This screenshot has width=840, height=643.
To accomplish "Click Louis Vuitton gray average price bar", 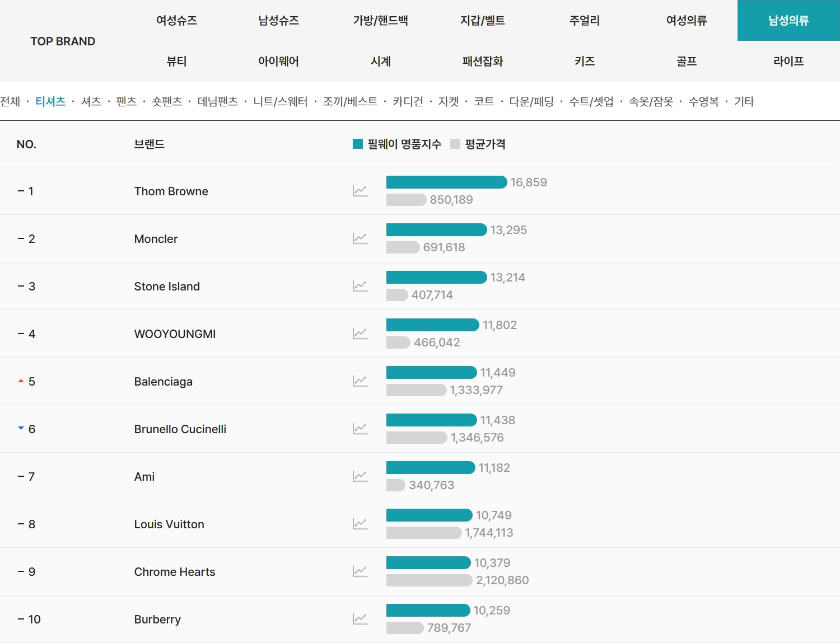I will 424,533.
